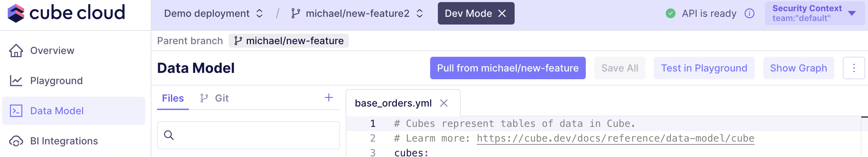Select the Files tab

tap(173, 98)
